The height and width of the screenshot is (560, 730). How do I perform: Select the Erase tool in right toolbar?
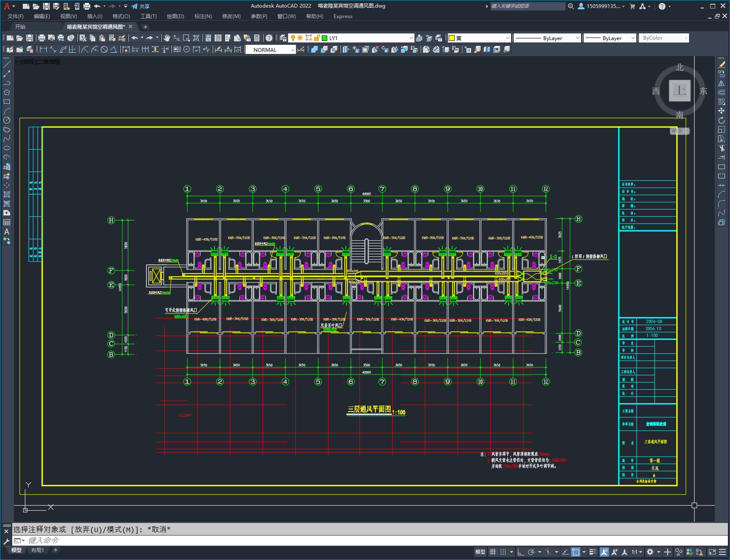(722, 65)
